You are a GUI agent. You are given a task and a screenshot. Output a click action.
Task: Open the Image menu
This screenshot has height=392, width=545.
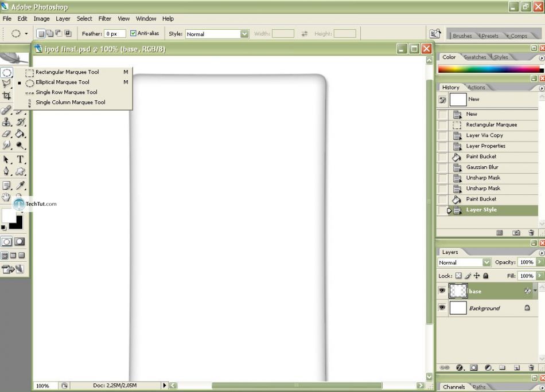pos(41,19)
